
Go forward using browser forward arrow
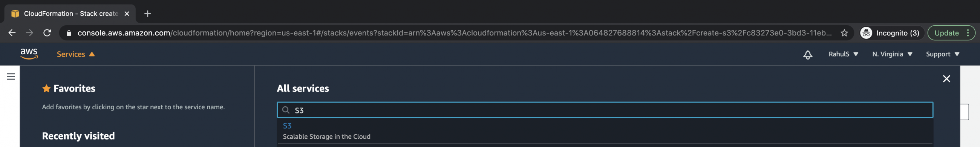(29, 33)
